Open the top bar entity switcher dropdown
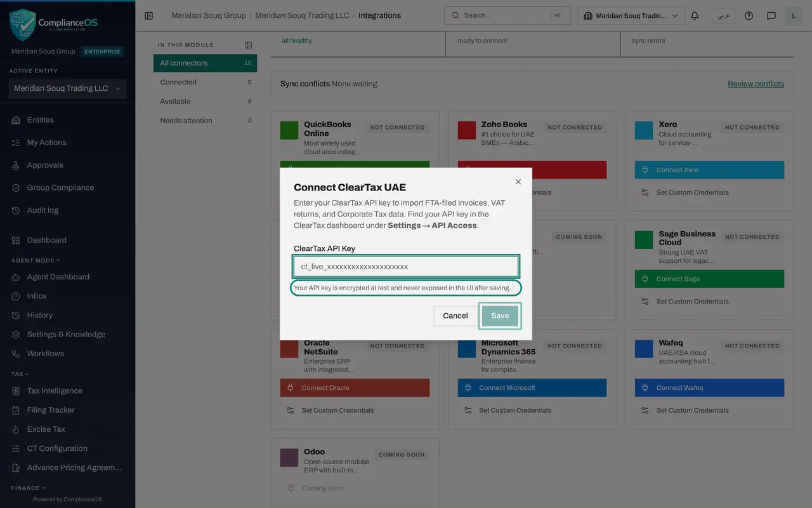Screen dimensions: 812x508 click(631, 15)
